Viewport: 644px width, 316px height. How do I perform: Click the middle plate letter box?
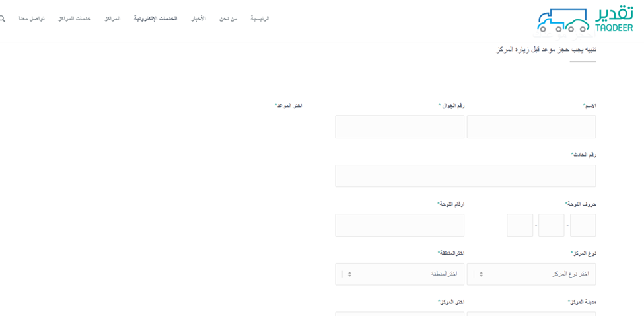click(551, 225)
